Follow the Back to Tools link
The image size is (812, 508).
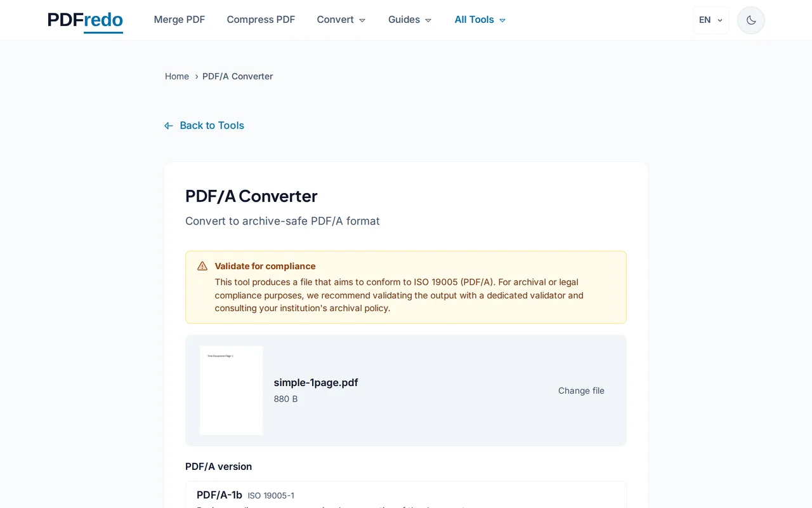click(211, 125)
